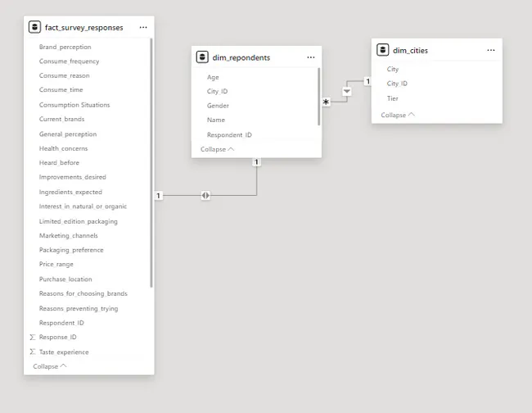
Task: Collapse the dim_cities table
Action: click(x=398, y=115)
